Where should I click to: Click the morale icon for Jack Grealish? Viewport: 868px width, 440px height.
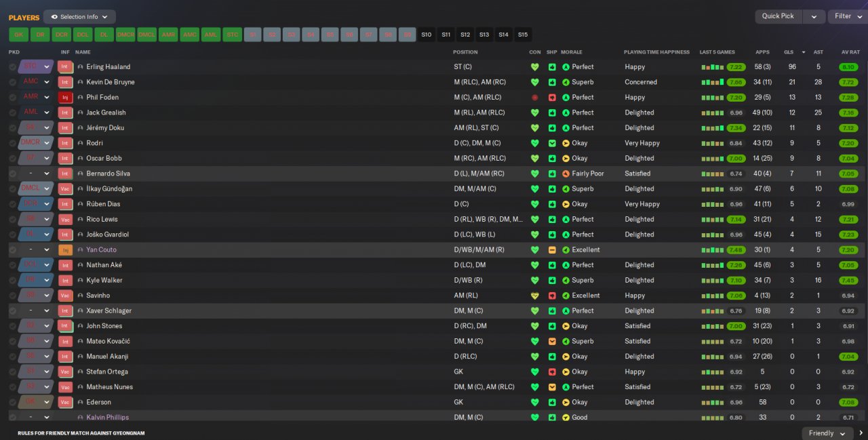(x=566, y=113)
